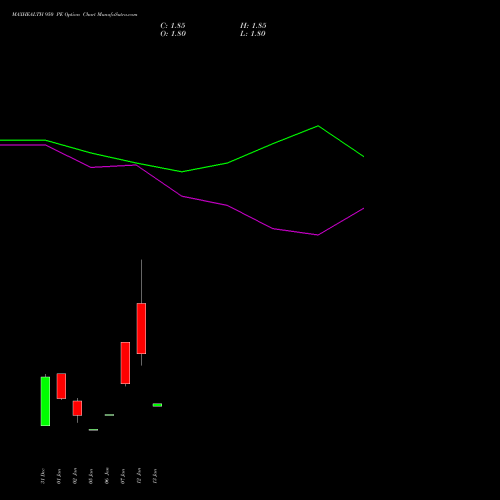The height and width of the screenshot is (500, 500).
Task: Select the small red candle for 02 Jan
Action: 77,408
